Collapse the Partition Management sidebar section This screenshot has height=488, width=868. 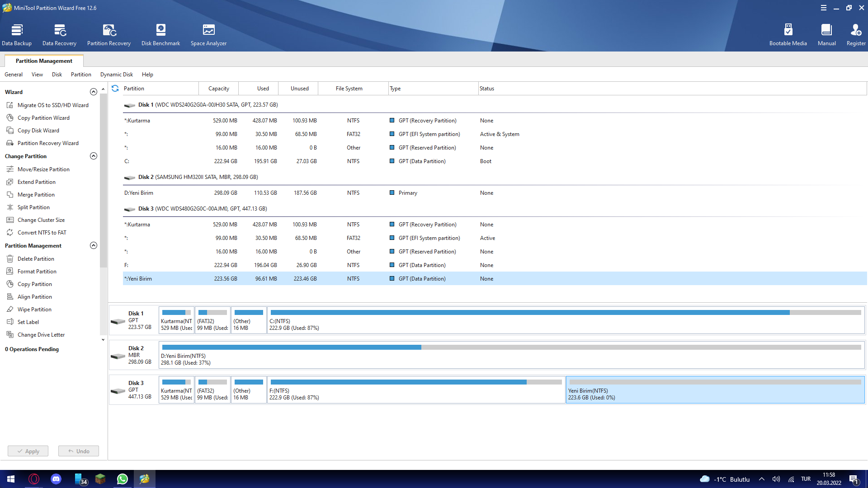[94, 246]
